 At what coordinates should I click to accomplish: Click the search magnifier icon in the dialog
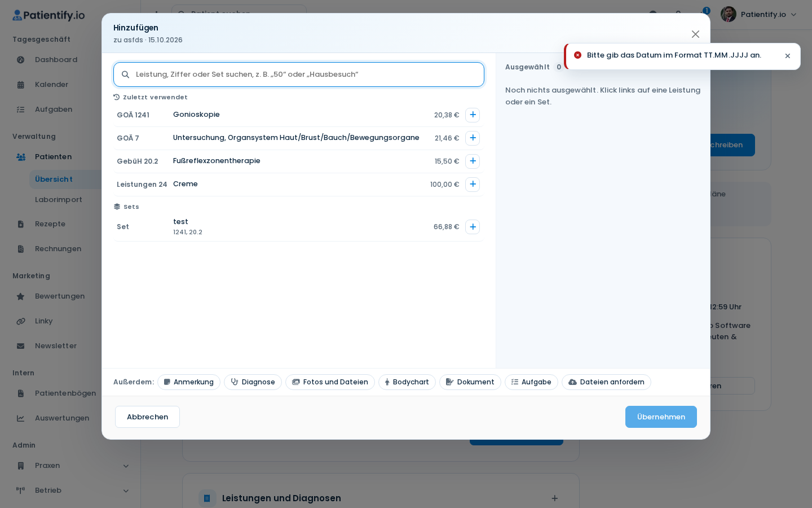click(126, 75)
